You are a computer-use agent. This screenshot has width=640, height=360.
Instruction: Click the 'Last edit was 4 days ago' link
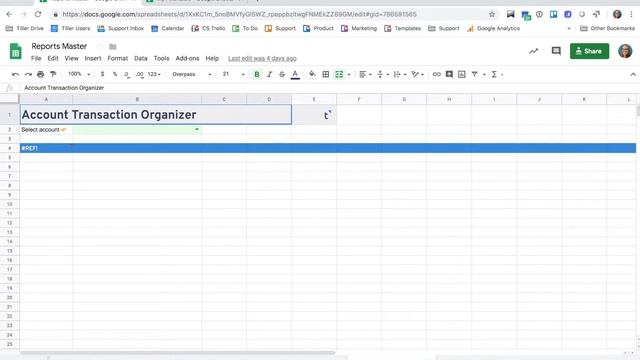262,58
